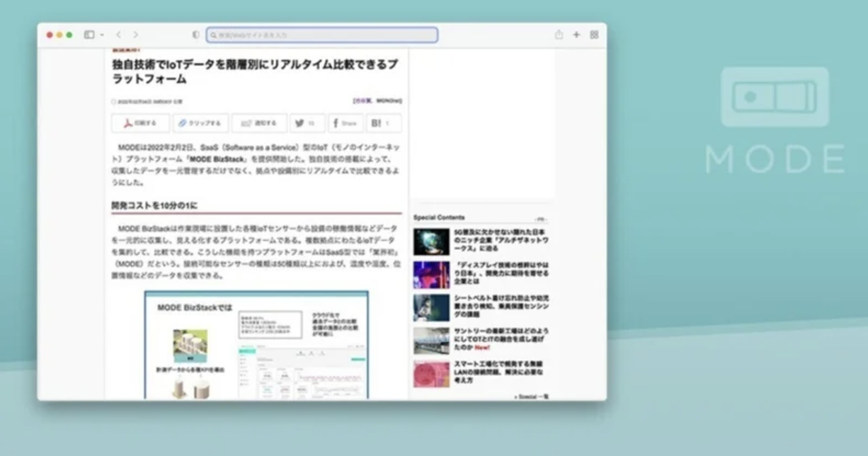Open the Suntory factory article link
868x456 pixels.
(x=501, y=339)
